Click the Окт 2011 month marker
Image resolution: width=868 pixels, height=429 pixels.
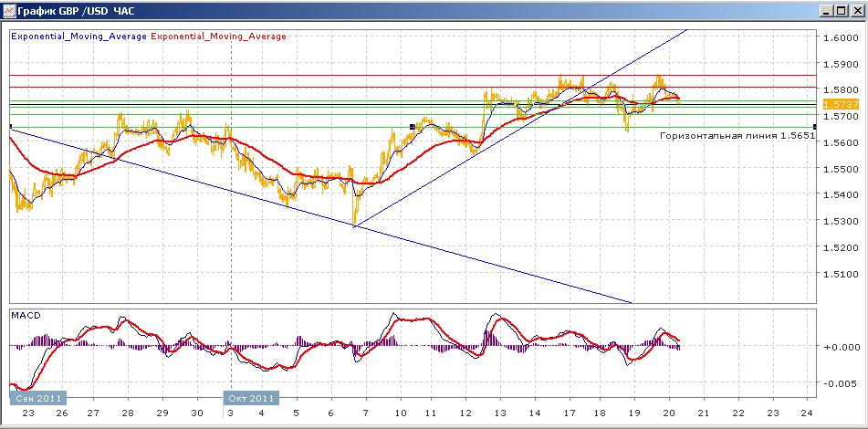coord(251,398)
